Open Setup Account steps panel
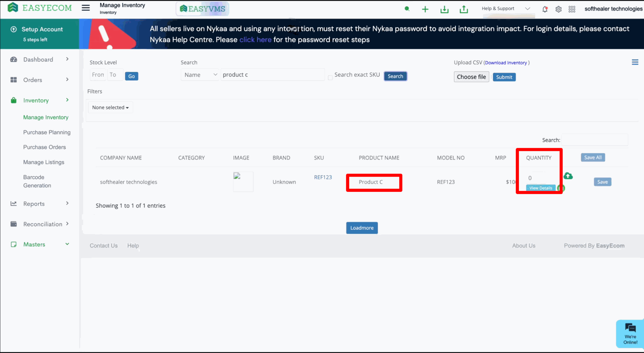 pos(40,34)
